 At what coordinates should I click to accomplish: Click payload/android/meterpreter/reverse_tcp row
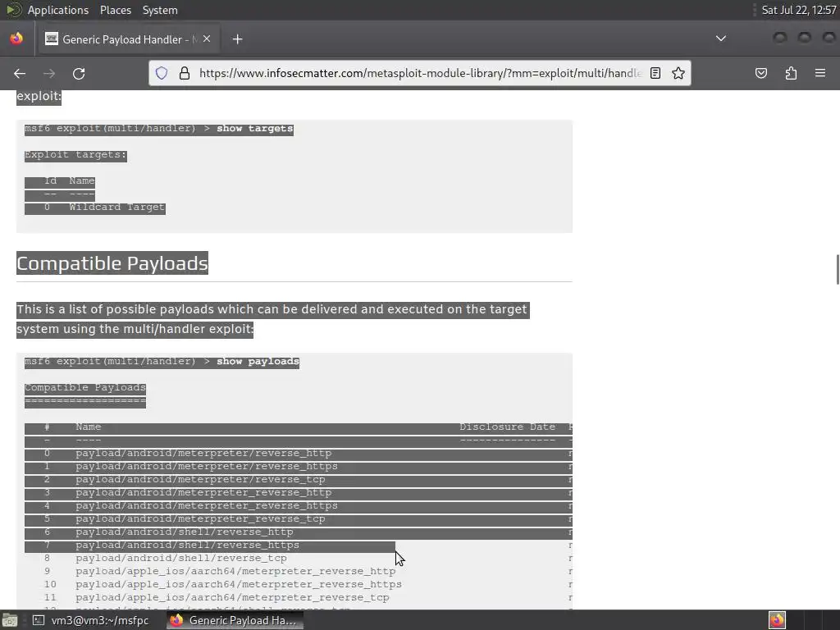click(x=299, y=479)
